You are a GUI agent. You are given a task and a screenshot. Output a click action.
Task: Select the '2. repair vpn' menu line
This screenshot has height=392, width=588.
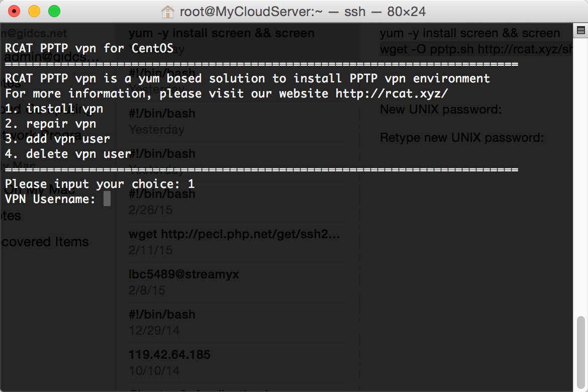(x=51, y=124)
